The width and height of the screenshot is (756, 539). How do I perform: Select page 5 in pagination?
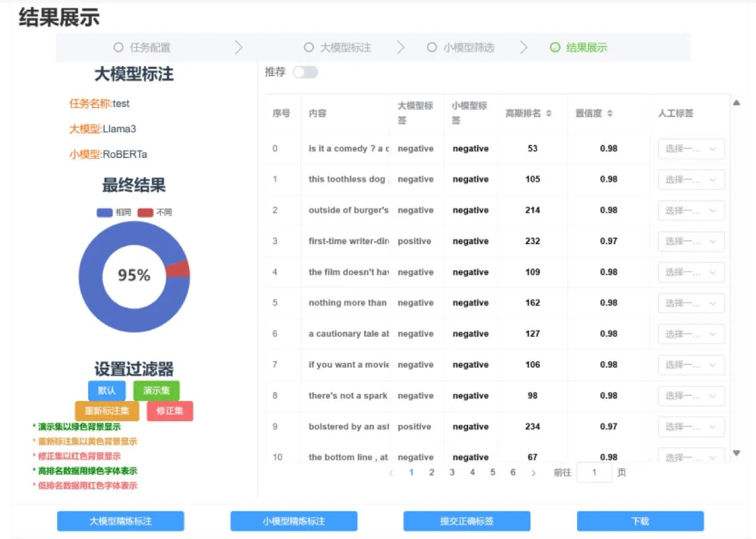[x=493, y=472]
